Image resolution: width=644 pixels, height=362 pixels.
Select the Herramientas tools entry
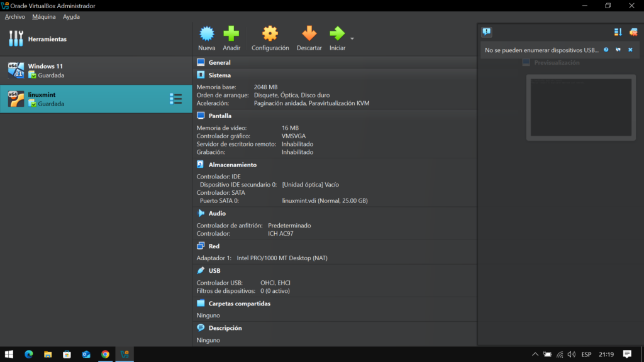(x=96, y=39)
